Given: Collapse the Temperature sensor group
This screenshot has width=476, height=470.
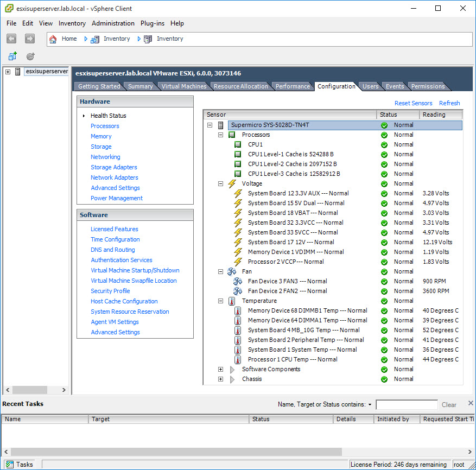Looking at the screenshot, I should click(221, 301).
